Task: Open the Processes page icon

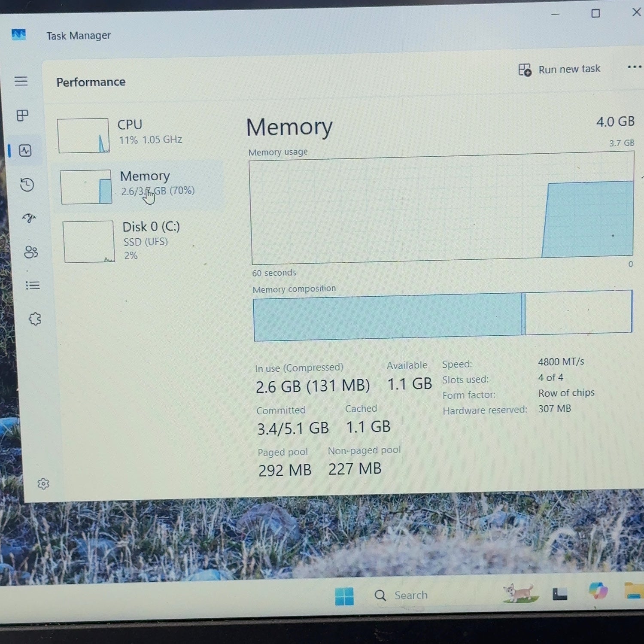Action: 22,115
